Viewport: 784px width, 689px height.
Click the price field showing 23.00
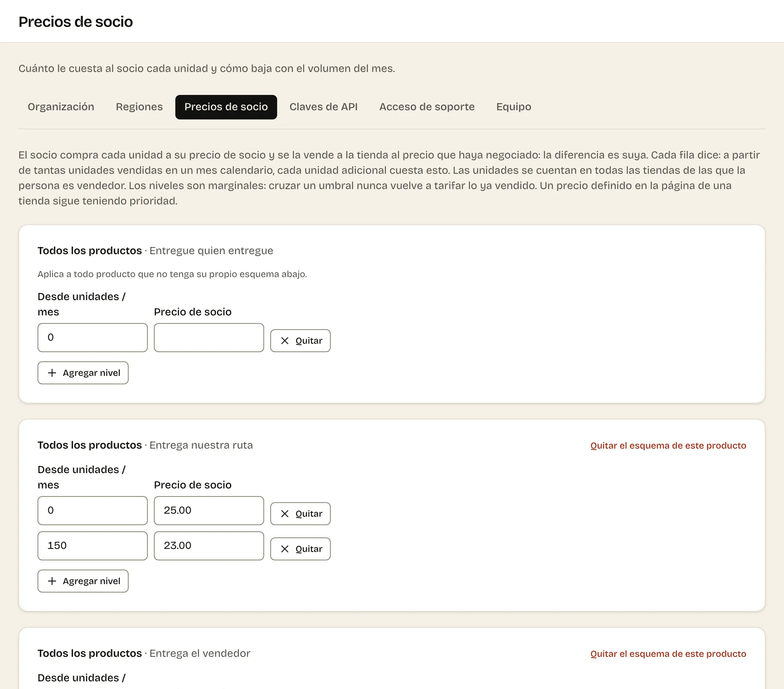point(209,546)
